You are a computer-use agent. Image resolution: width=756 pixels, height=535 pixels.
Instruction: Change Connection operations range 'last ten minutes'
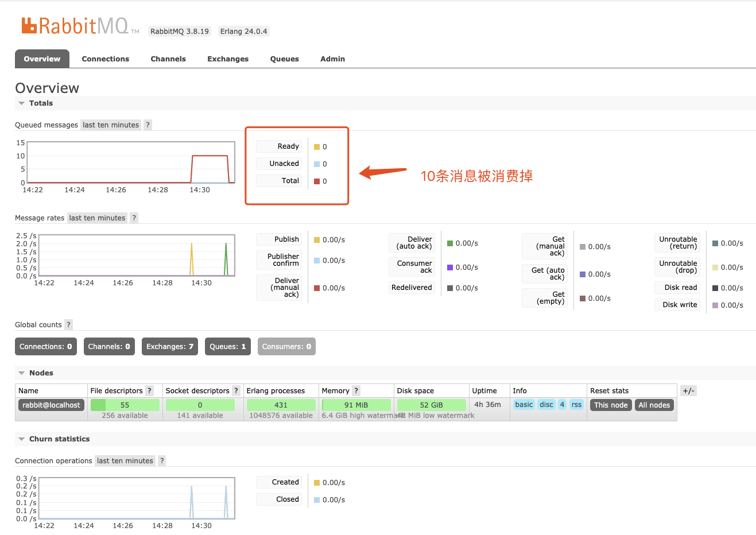click(125, 461)
